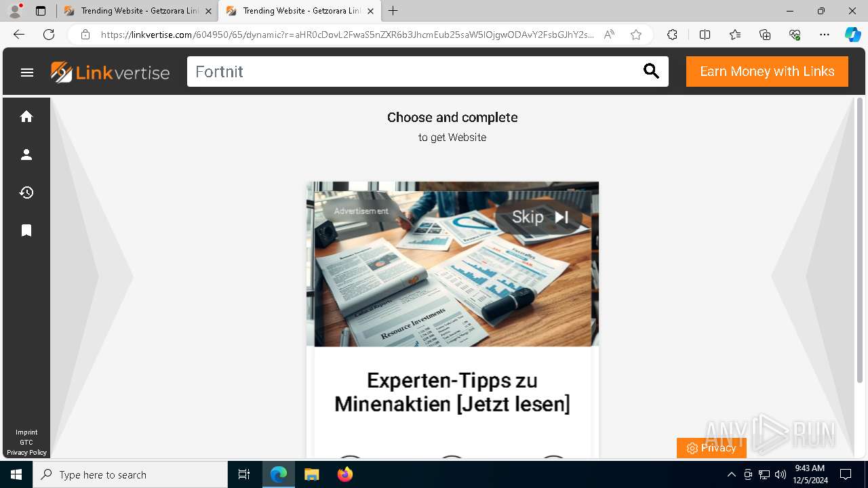Open the profile sidebar icon

(26, 155)
